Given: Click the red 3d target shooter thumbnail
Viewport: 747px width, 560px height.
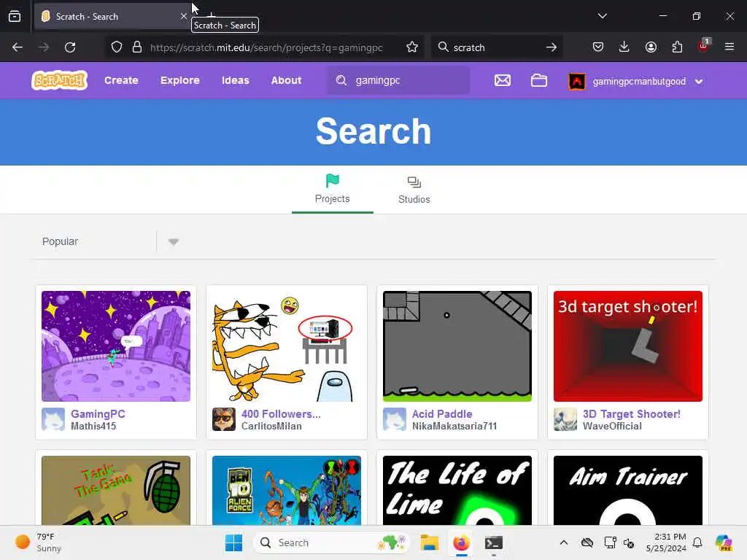Looking at the screenshot, I should pos(628,346).
